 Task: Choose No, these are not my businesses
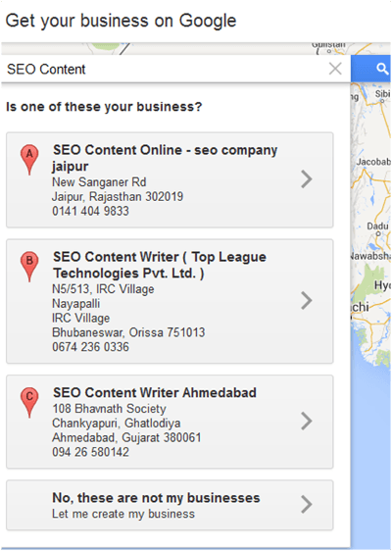[x=156, y=498]
